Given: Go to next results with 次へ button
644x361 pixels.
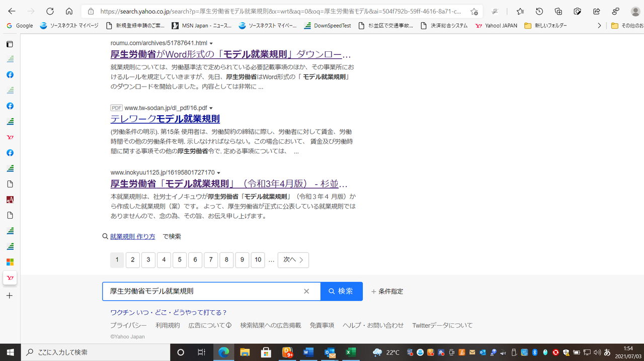Looking at the screenshot, I should click(293, 260).
